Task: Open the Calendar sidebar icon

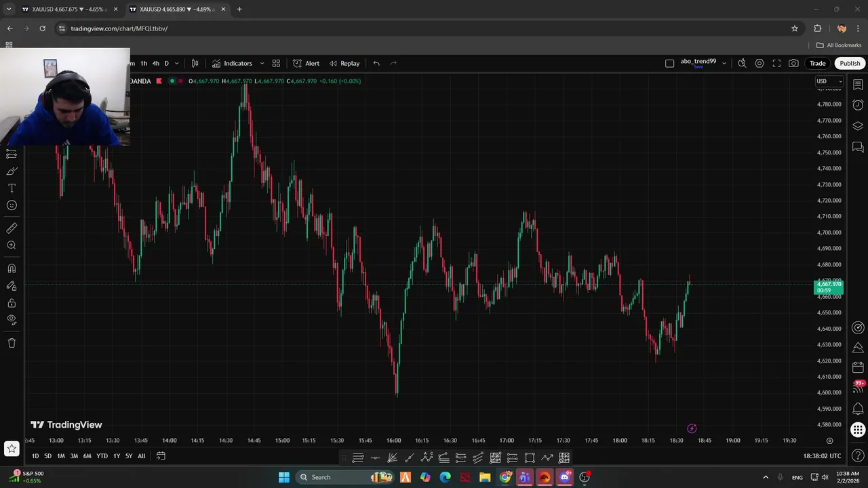Action: [858, 368]
